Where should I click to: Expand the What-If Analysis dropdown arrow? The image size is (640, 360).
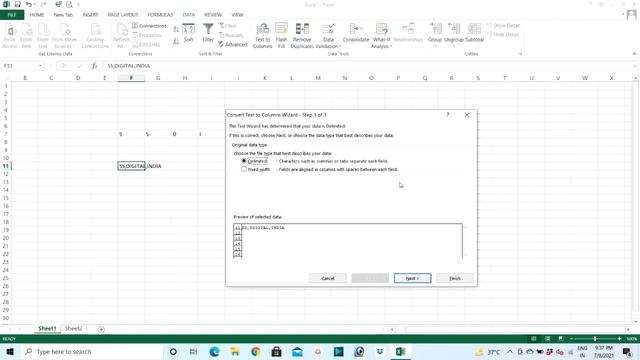pos(391,47)
